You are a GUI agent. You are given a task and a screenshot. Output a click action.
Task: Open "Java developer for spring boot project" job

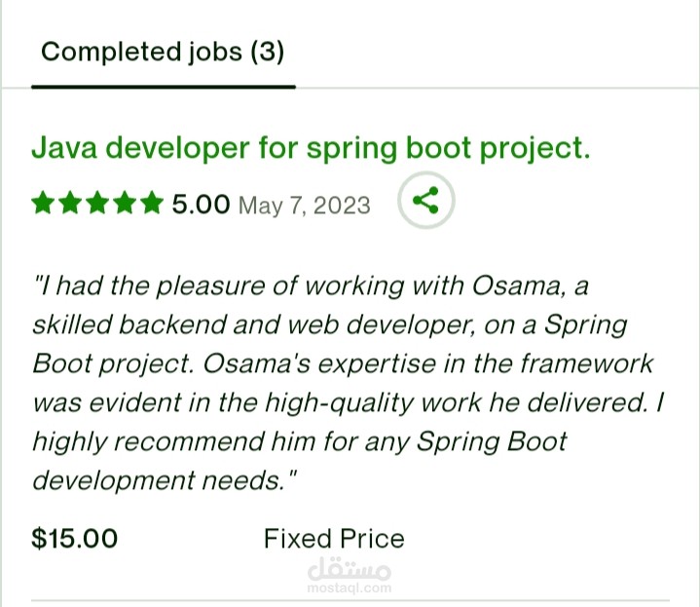[x=312, y=148]
